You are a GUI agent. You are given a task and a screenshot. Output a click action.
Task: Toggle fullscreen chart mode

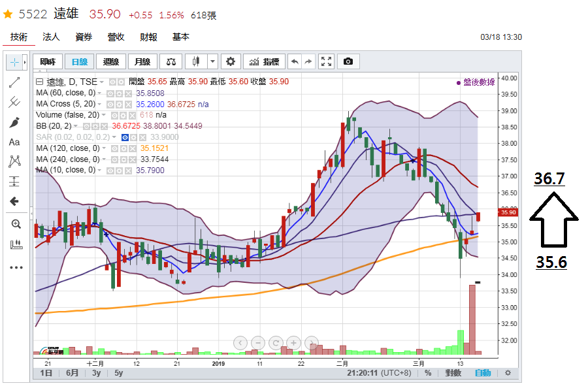pos(326,61)
